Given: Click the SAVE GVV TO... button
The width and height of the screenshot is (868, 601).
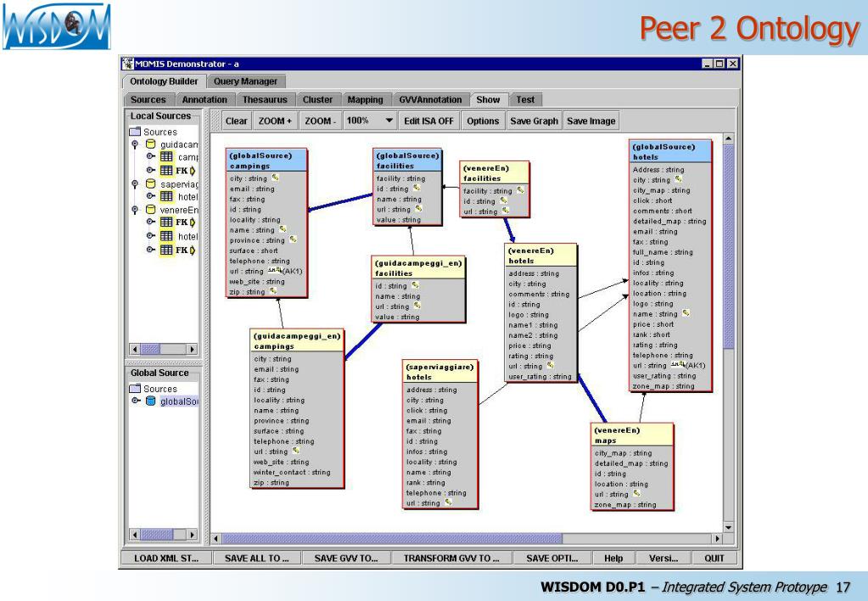Looking at the screenshot, I should coord(346,558).
